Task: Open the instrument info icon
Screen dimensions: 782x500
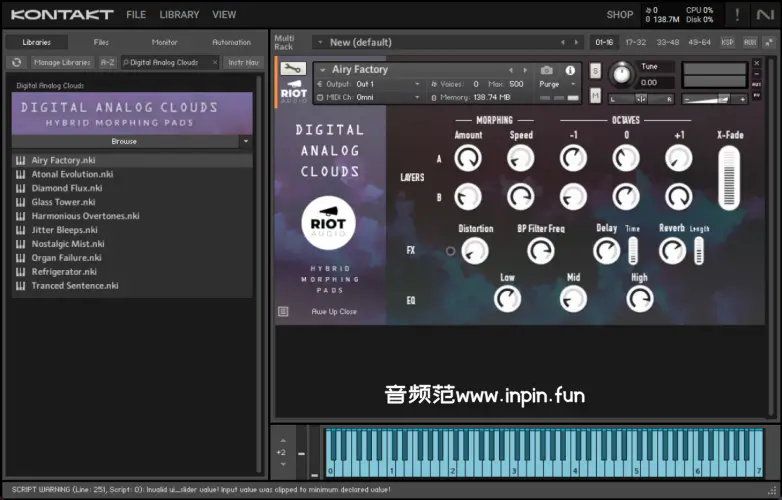Action: point(571,70)
